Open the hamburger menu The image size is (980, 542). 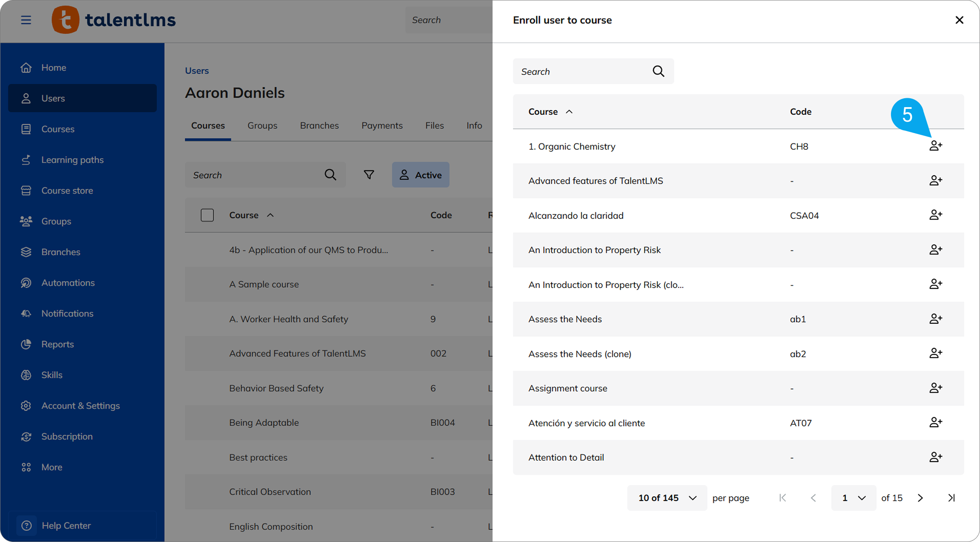26,20
